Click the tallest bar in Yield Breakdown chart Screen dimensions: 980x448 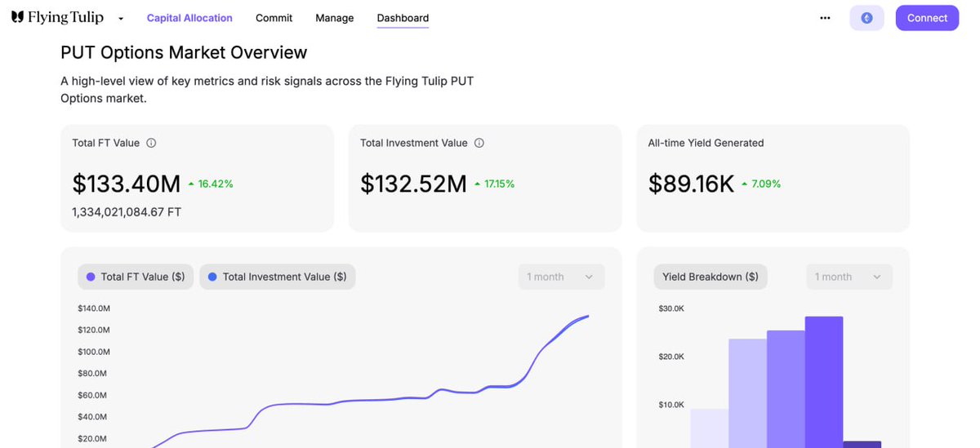(x=824, y=382)
